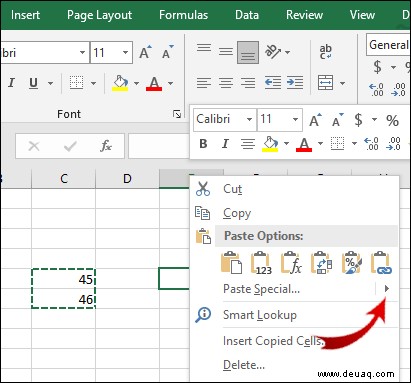Open ribbon font size dropdown
This screenshot has width=411, height=383.
125,52
